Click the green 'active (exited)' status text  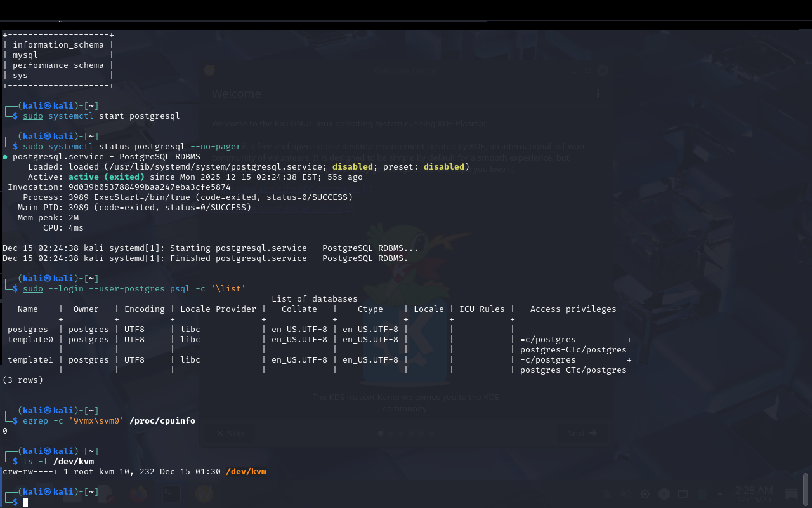tap(106, 177)
